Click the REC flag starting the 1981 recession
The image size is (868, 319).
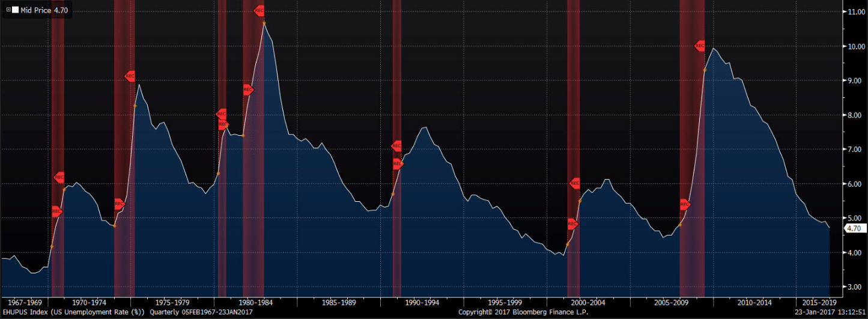pos(248,90)
